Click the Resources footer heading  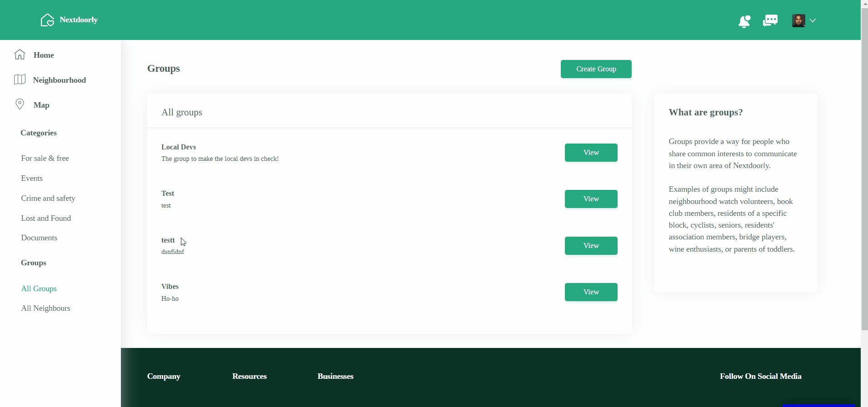tap(249, 376)
